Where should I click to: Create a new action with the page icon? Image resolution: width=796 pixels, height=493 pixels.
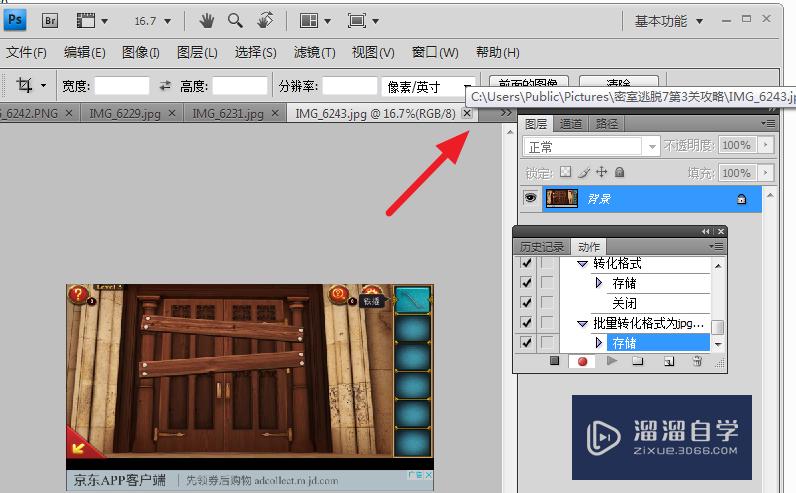[669, 361]
